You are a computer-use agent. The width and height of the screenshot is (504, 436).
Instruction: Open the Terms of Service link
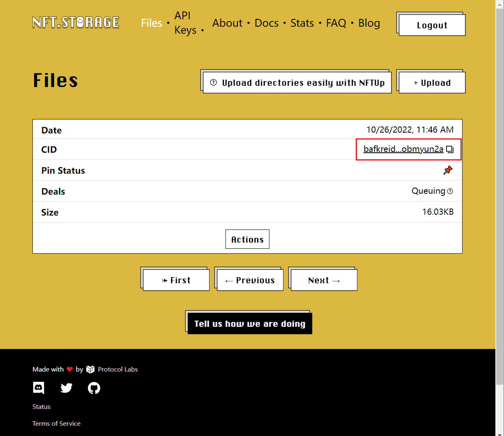(x=56, y=424)
